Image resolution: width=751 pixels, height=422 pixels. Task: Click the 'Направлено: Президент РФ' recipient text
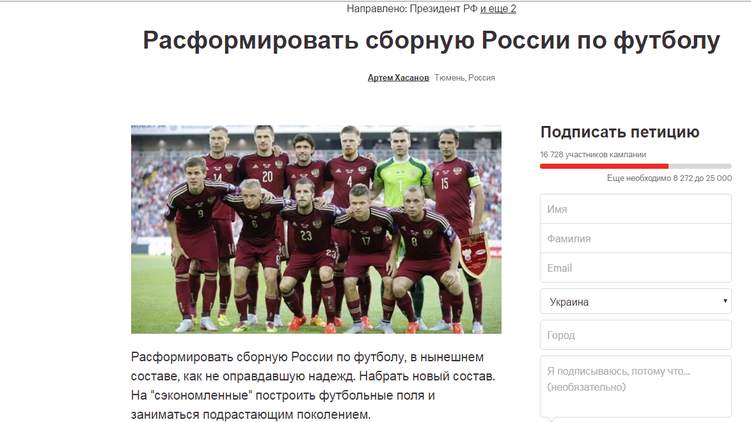coord(412,9)
